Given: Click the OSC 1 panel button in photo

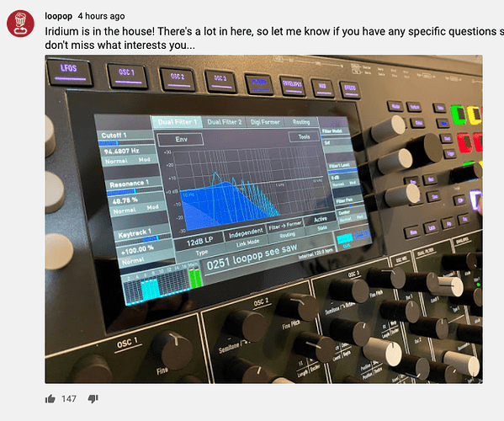Looking at the screenshot, I should point(127,75).
